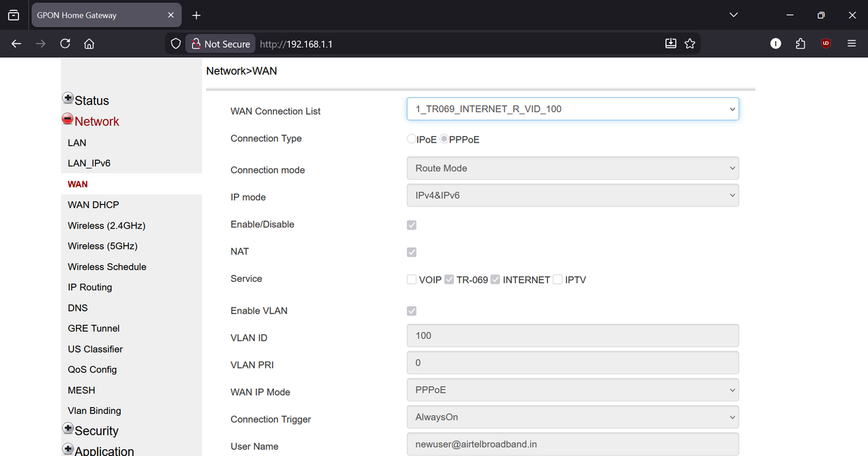This screenshot has width=868, height=456.
Task: Open the IP Routing page
Action: (x=90, y=287)
